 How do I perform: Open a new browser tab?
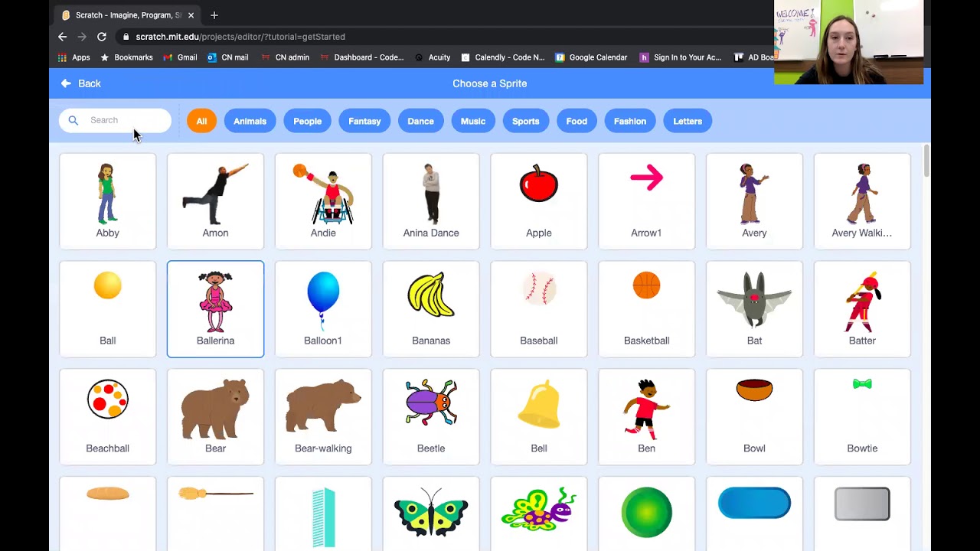214,15
